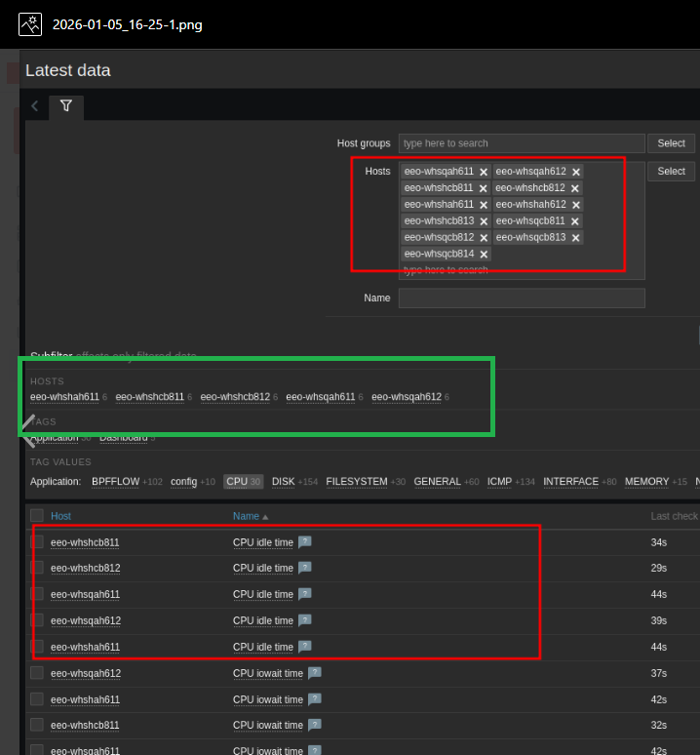
Task: Click Select button next to Host groups
Action: 671,143
